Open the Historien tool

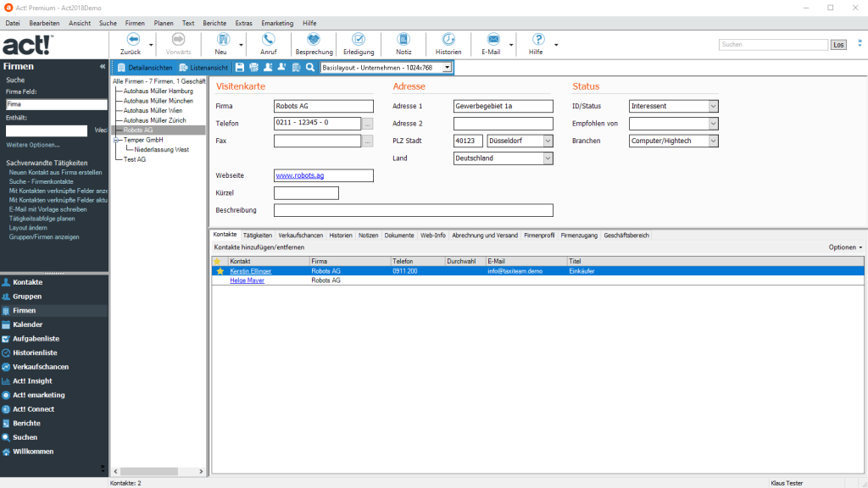coord(448,44)
